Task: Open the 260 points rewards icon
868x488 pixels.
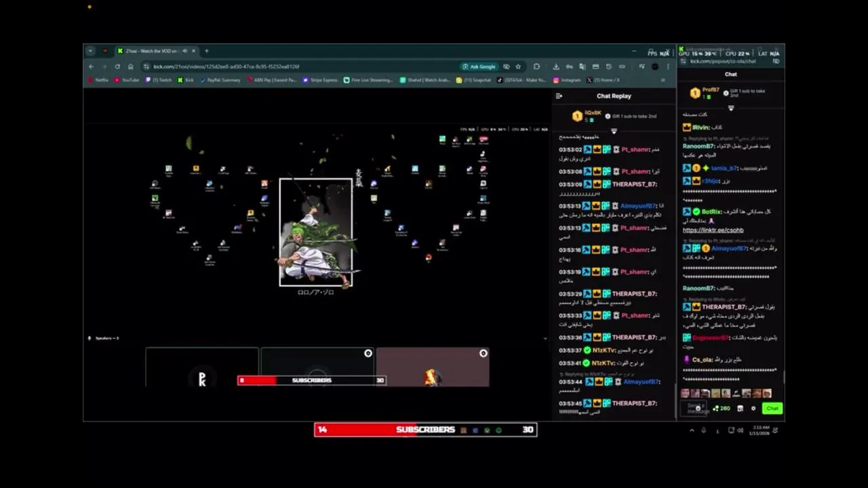Action: [x=721, y=408]
